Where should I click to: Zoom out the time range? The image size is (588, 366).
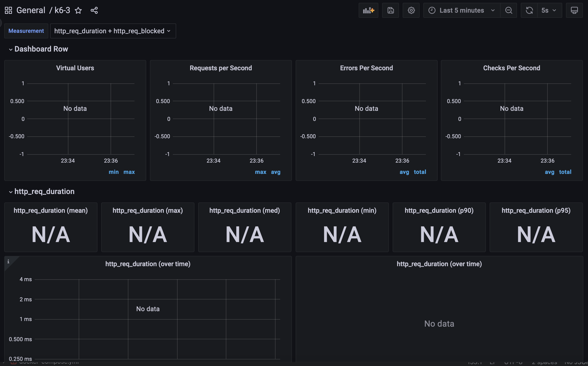point(509,10)
